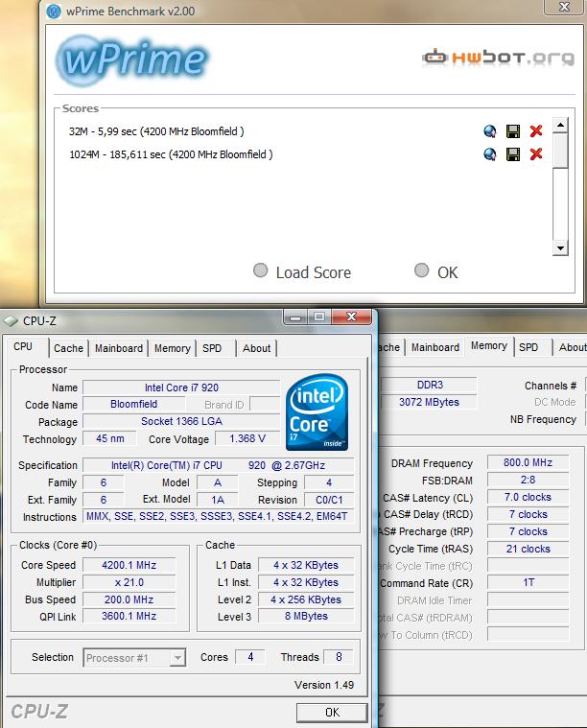Screen dimensions: 587x728
Task: Click the Bus Speed value 200.0 MHz
Action: 129,599
